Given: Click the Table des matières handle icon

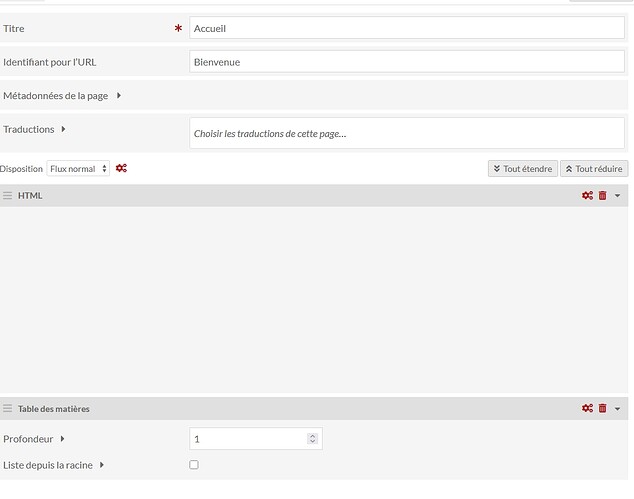Looking at the screenshot, I should tap(8, 408).
